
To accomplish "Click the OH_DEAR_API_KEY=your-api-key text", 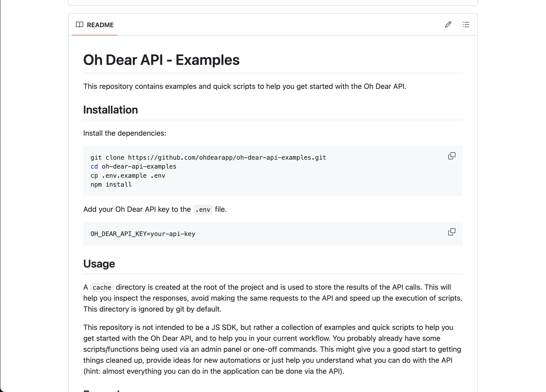I will click(x=143, y=234).
